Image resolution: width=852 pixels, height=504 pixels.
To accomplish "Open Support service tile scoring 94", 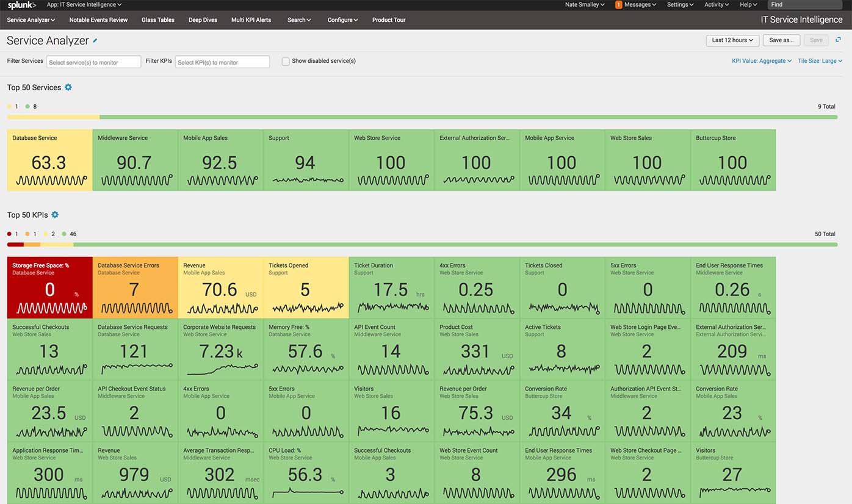I will tap(306, 160).
